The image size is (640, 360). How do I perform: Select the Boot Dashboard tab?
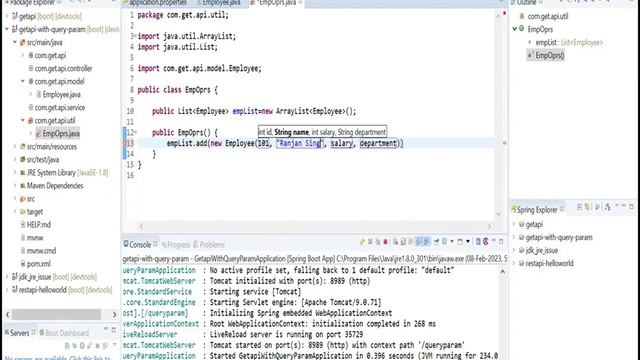point(64,333)
